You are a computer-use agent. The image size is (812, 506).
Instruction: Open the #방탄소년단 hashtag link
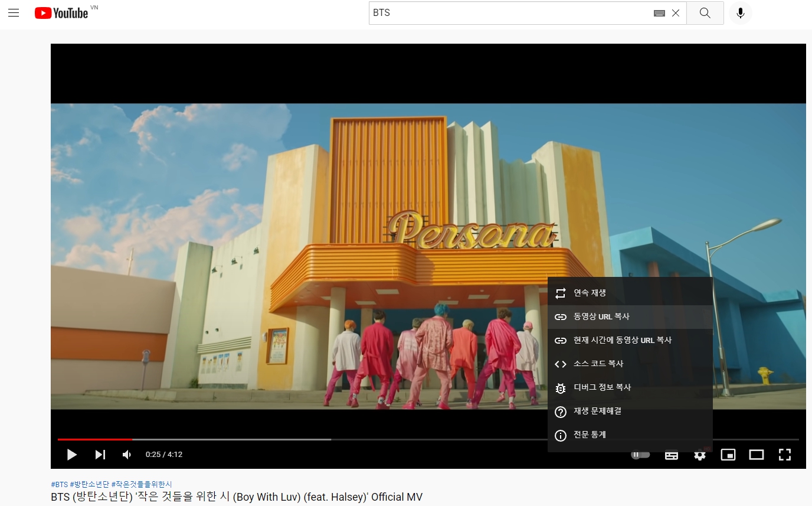pyautogui.click(x=89, y=485)
